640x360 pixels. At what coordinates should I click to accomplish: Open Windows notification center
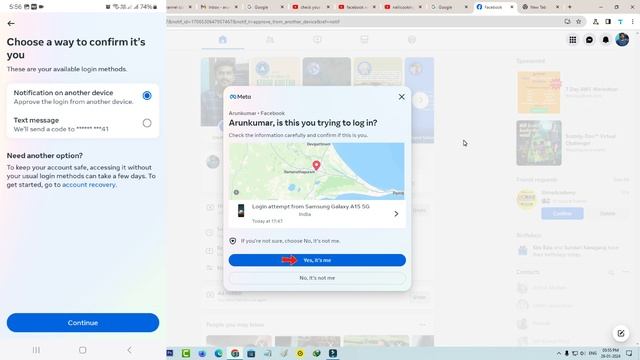[629, 353]
